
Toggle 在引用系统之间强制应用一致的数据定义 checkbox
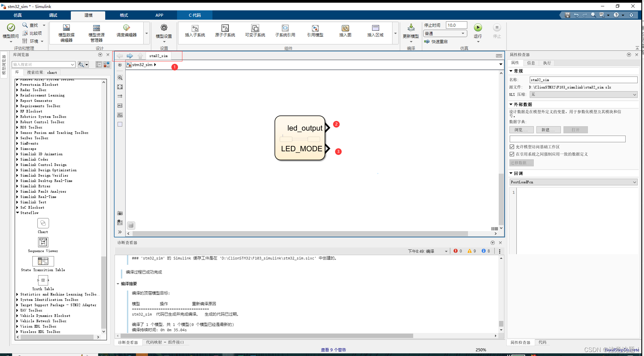512,154
